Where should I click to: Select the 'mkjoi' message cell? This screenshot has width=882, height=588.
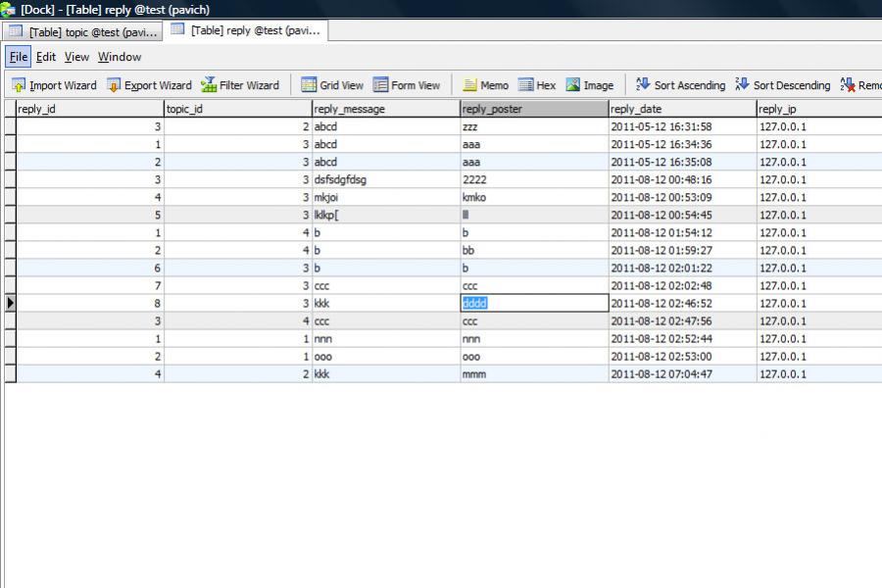[x=386, y=197]
